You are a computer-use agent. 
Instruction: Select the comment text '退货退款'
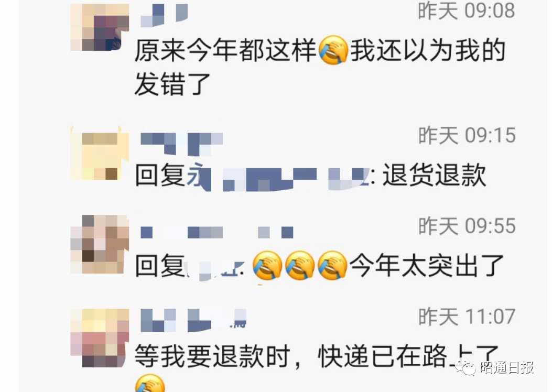pyautogui.click(x=435, y=175)
